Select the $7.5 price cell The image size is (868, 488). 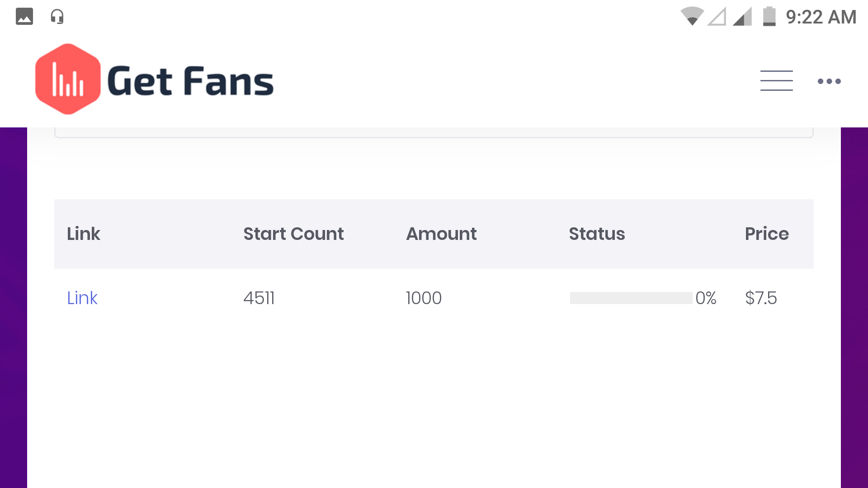[x=761, y=298]
